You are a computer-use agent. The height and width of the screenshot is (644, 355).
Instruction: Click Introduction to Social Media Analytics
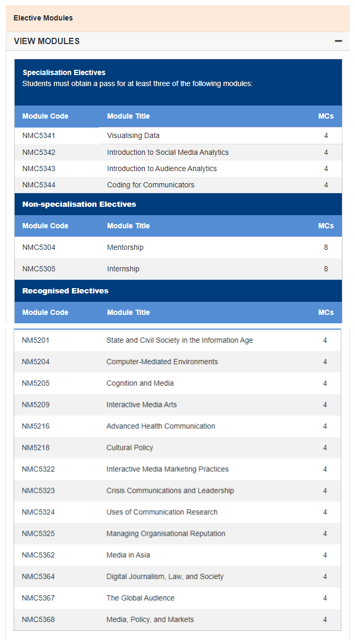(x=168, y=152)
